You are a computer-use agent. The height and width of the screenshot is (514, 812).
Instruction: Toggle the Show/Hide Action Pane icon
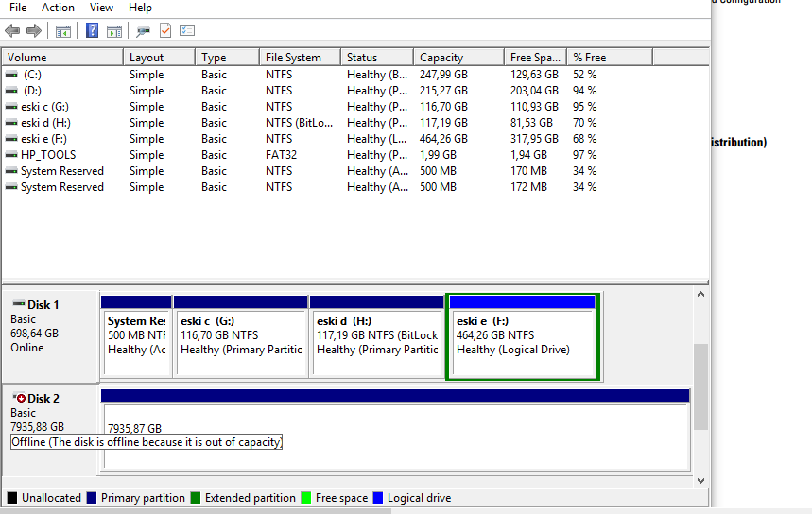pos(113,30)
